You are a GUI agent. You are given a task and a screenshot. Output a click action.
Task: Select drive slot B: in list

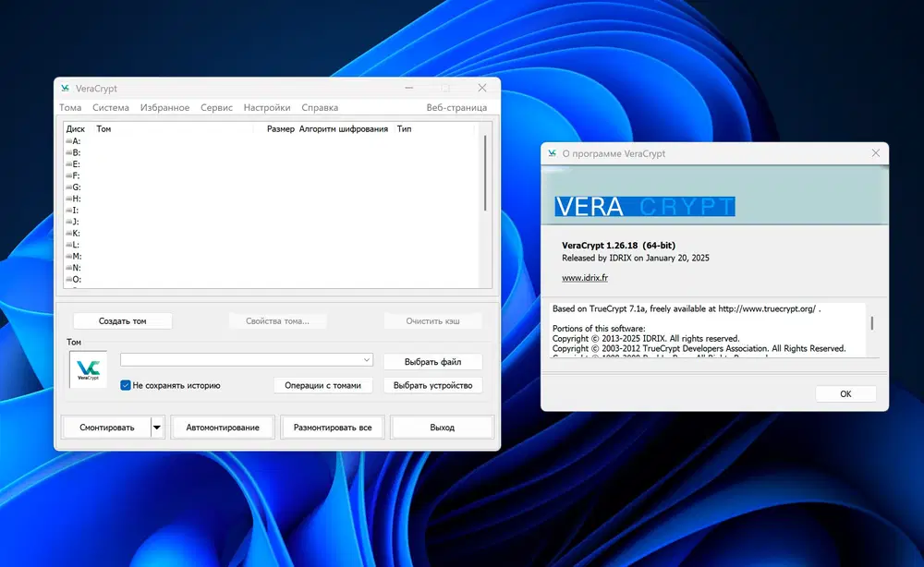(x=73, y=152)
